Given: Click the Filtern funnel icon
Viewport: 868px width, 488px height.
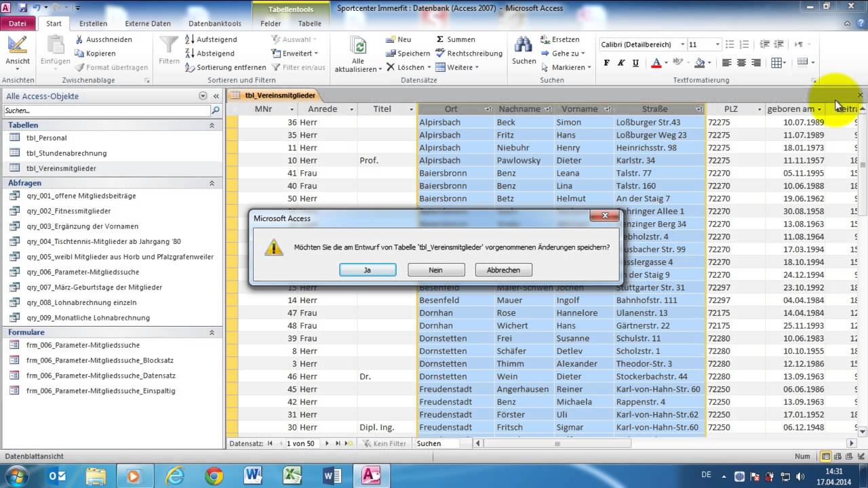Looking at the screenshot, I should point(169,45).
